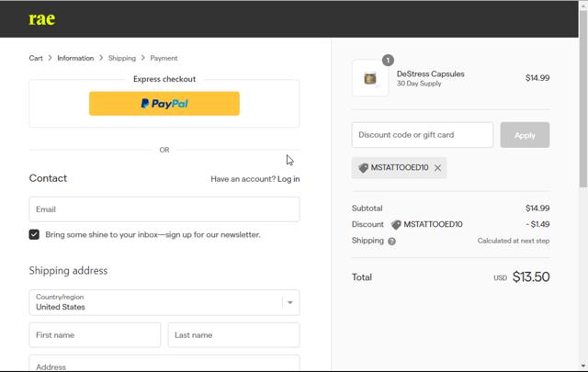This screenshot has width=588, height=372.
Task: Click the Express checkout heading
Action: pyautogui.click(x=164, y=79)
